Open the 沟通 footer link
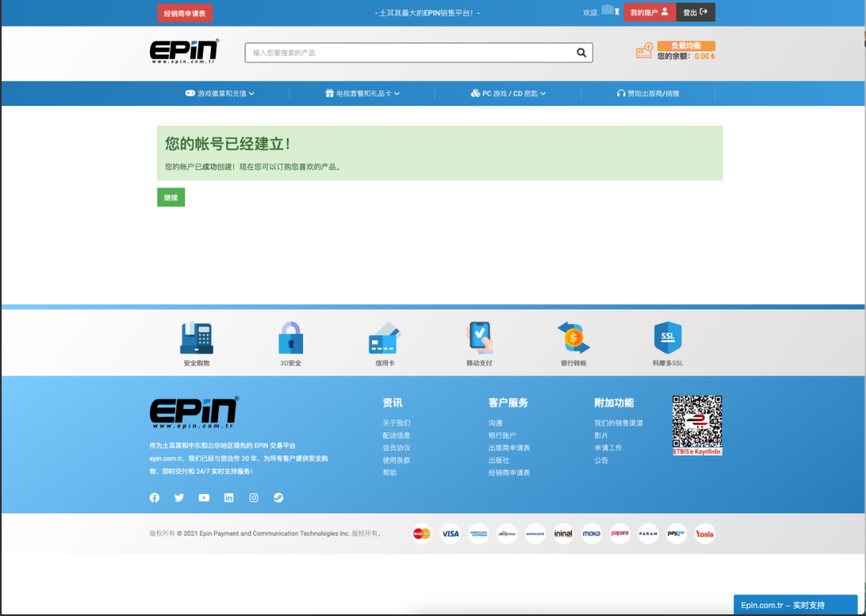Screen dimensions: 866x616 [496, 423]
